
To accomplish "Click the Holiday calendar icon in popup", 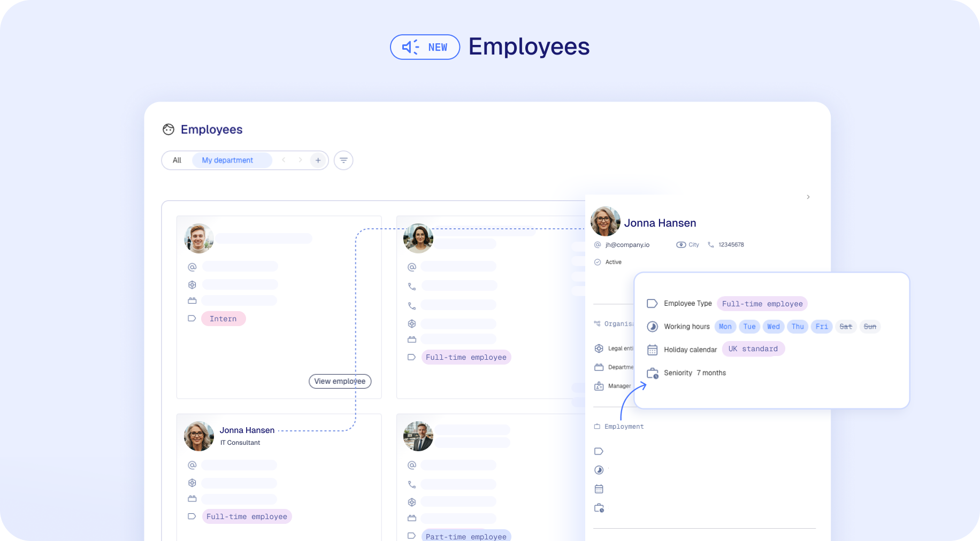I will pyautogui.click(x=652, y=350).
